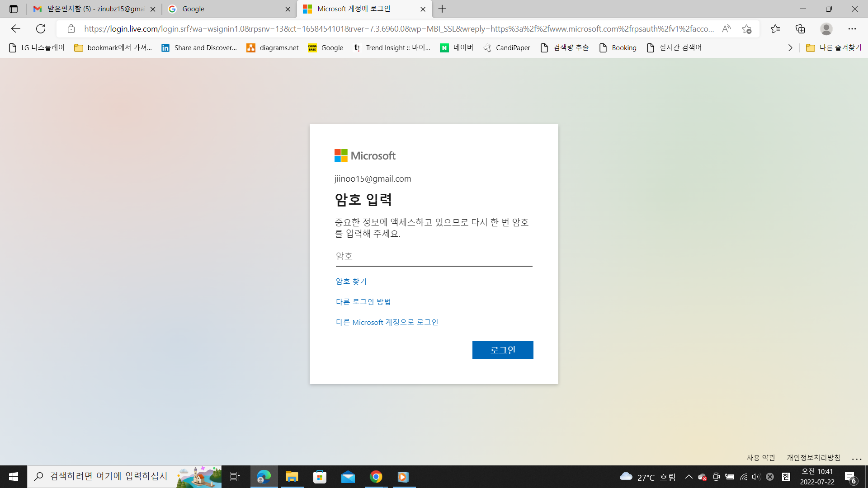Open the 다른 즐겨찾기 folder
The width and height of the screenshot is (868, 488).
point(834,48)
